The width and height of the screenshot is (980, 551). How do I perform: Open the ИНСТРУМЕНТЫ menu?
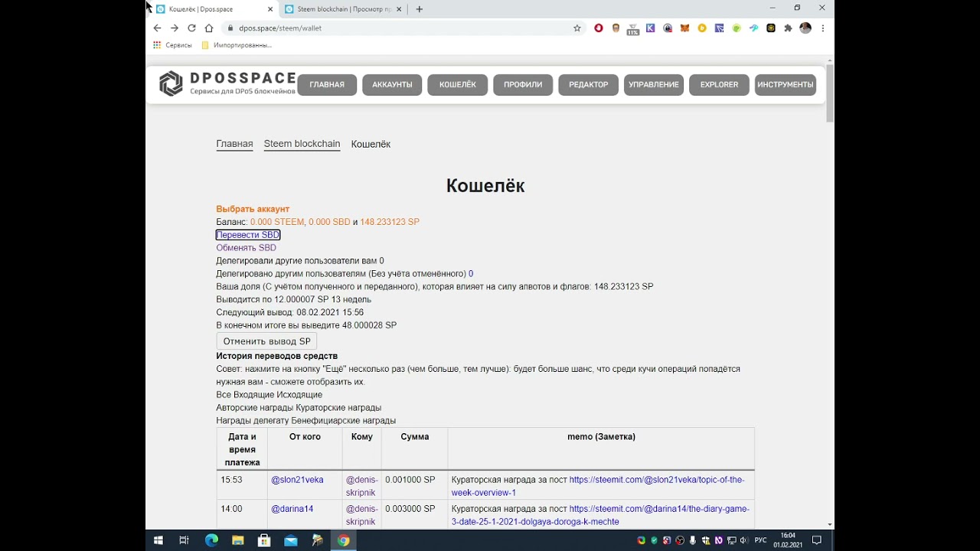coord(785,84)
